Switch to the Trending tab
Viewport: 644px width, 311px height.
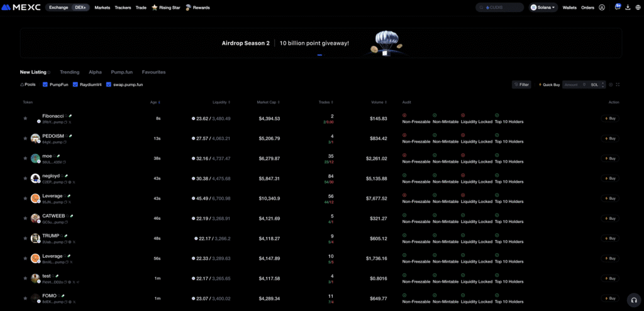(x=69, y=72)
